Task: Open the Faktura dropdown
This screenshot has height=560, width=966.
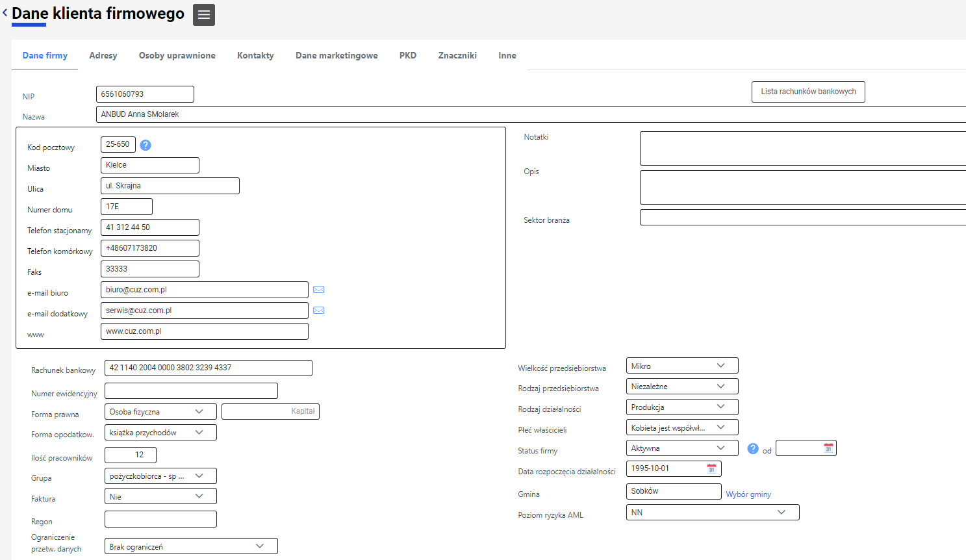Action: [160, 496]
